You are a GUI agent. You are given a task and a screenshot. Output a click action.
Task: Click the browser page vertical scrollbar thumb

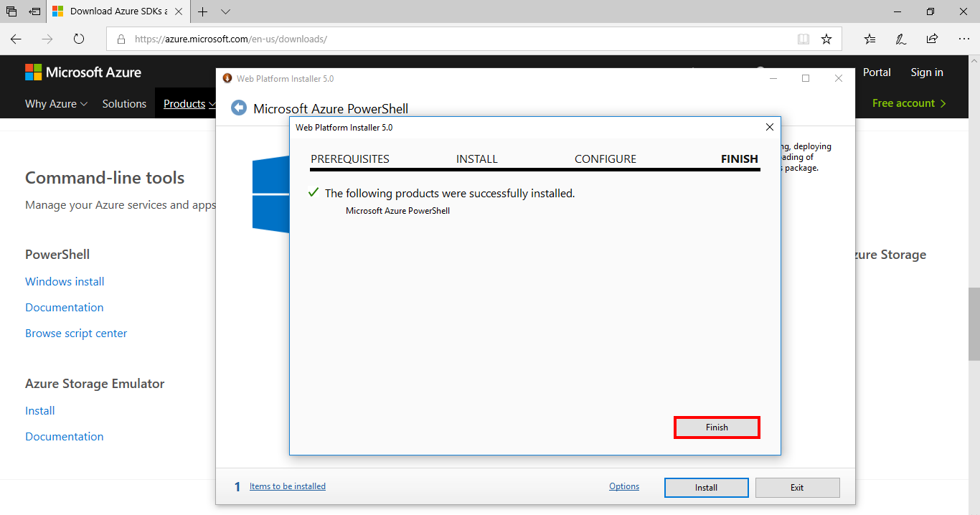point(974,323)
